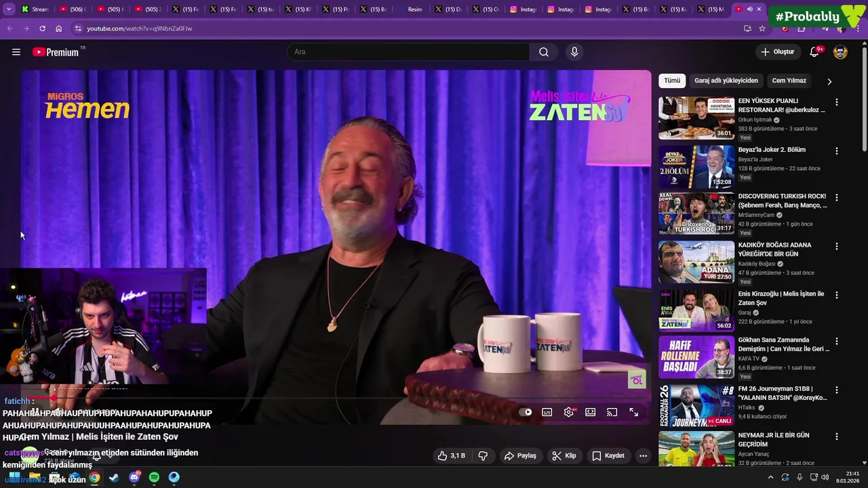Open MrSammyCam channel link

[x=756, y=215]
